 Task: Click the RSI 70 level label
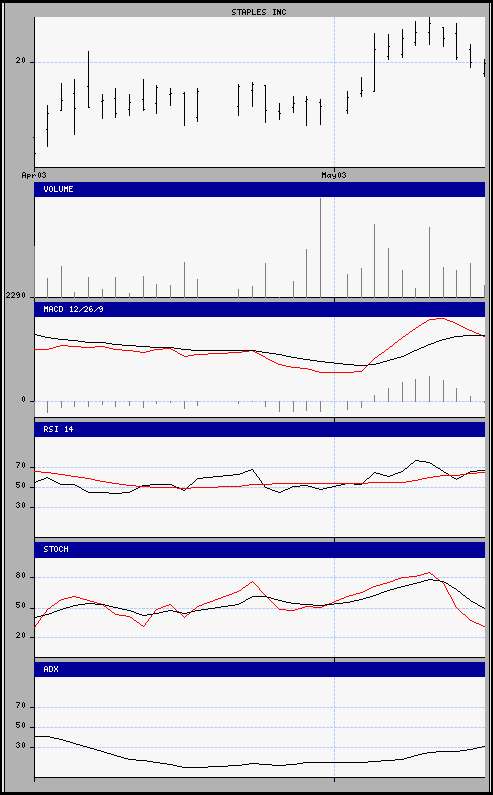pos(20,466)
